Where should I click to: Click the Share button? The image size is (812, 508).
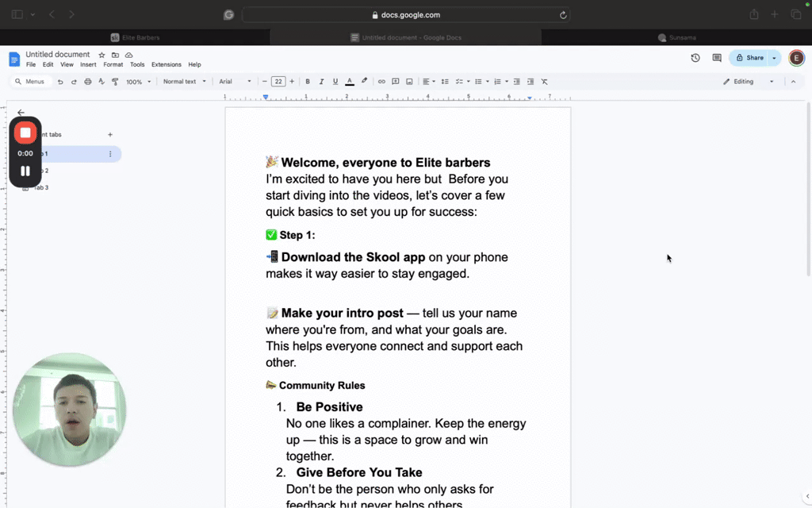pyautogui.click(x=749, y=58)
